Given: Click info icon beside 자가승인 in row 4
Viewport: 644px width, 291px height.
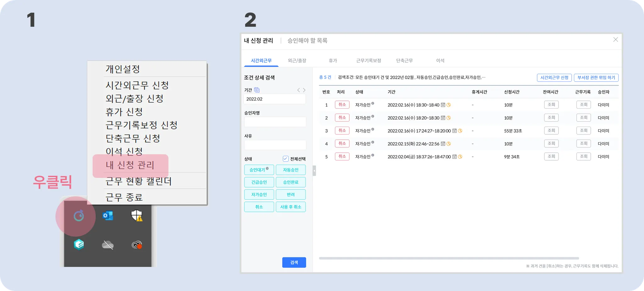Looking at the screenshot, I should tap(373, 142).
